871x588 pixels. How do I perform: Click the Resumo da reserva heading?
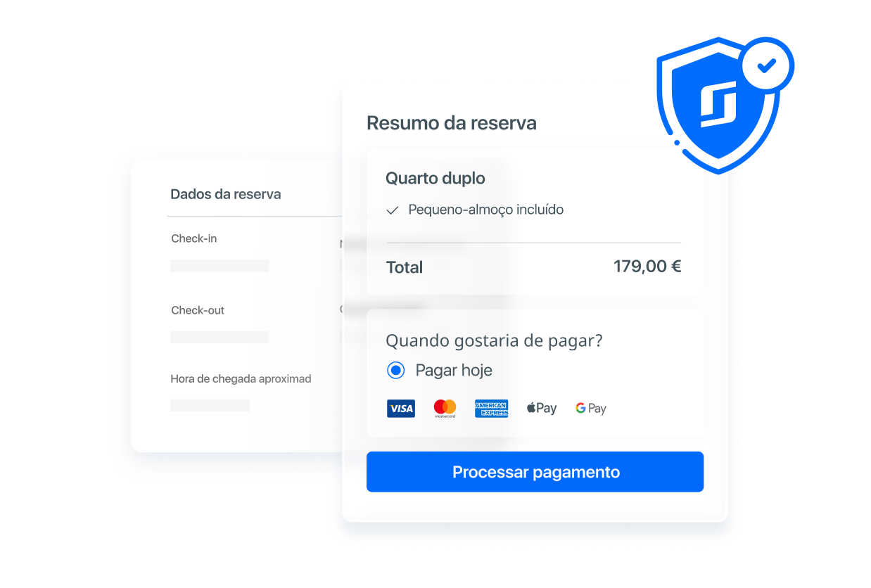tap(452, 123)
